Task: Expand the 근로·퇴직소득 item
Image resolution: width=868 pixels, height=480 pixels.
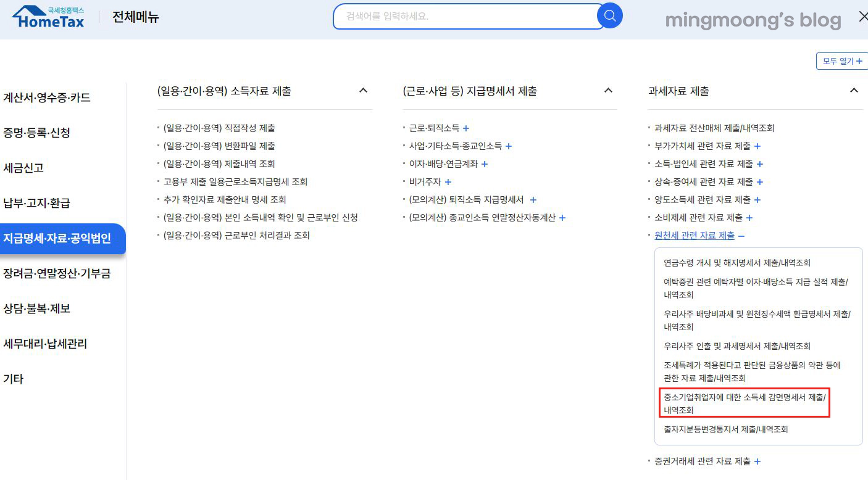Action: [x=466, y=128]
